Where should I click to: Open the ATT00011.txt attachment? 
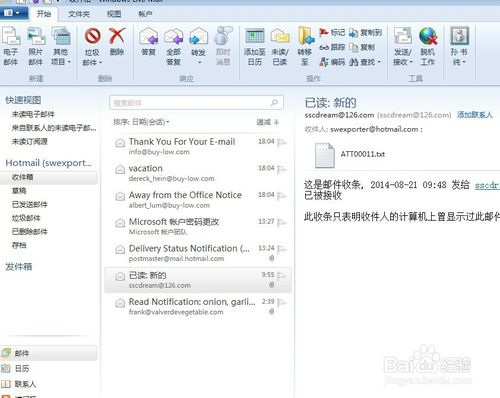coord(350,154)
